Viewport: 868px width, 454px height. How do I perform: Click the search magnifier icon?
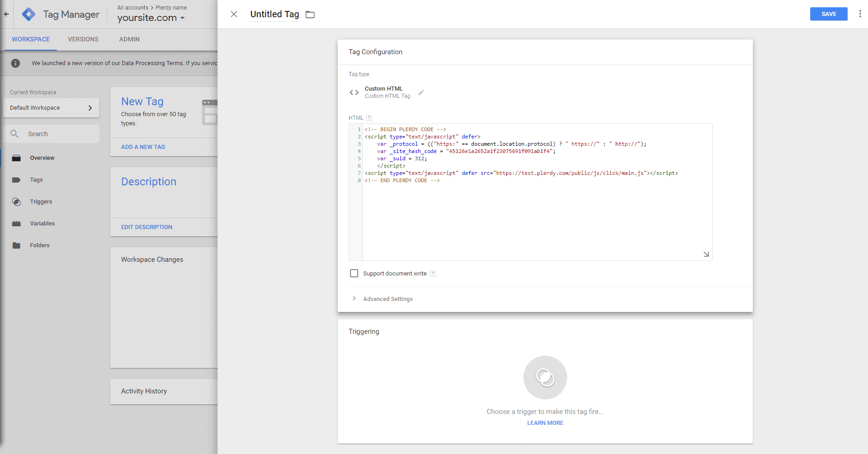click(x=15, y=134)
